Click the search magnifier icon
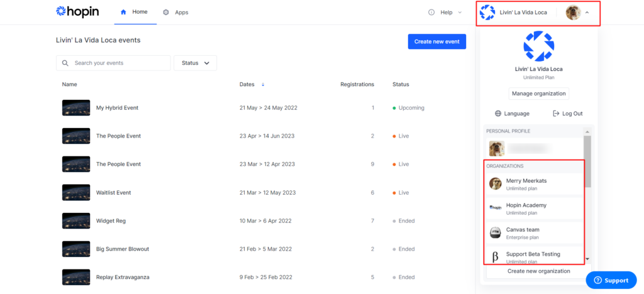This screenshot has height=294, width=644. click(65, 63)
